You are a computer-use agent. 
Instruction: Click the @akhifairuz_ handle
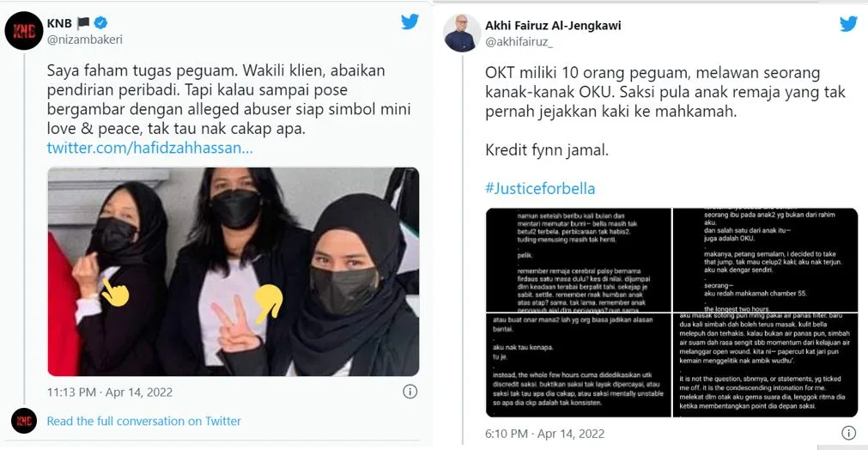click(x=519, y=42)
